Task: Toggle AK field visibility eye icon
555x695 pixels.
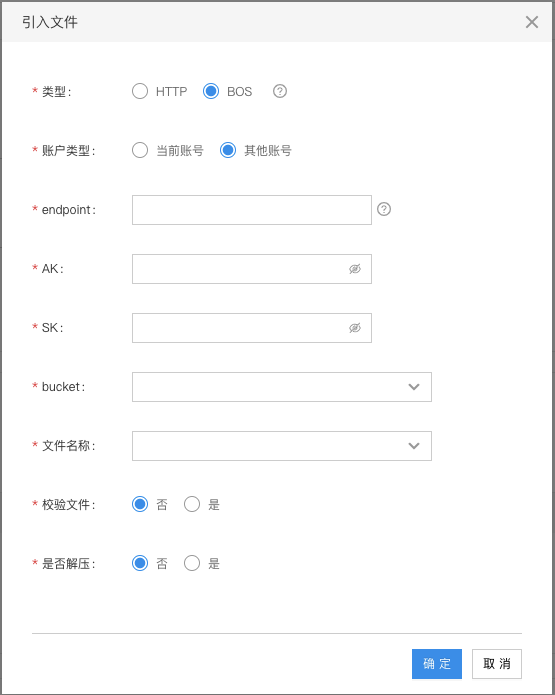Action: coord(355,269)
